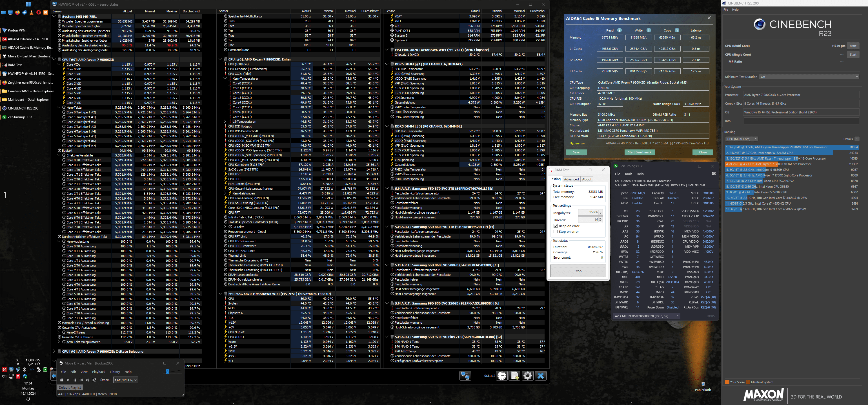Take ZenTimings screenshot camera icon
The image size is (868, 405).
pyautogui.click(x=714, y=174)
